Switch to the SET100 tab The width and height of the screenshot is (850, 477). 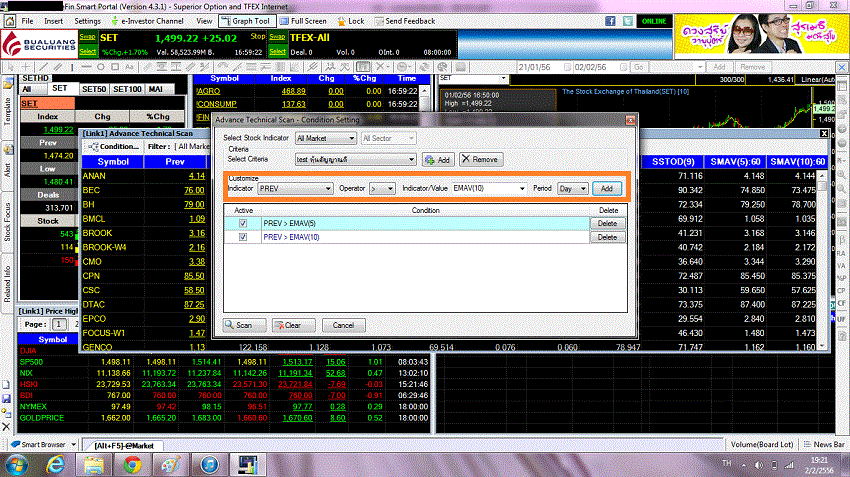(127, 89)
